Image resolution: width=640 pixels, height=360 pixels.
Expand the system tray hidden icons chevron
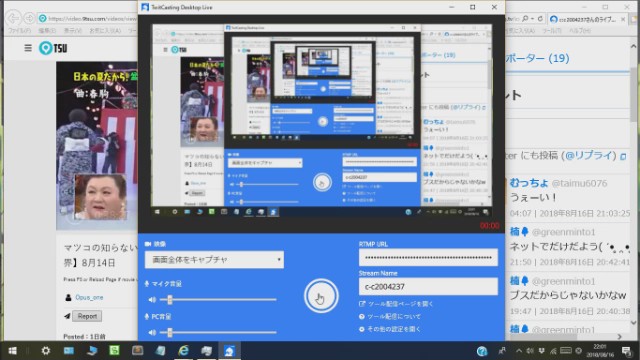click(519, 351)
